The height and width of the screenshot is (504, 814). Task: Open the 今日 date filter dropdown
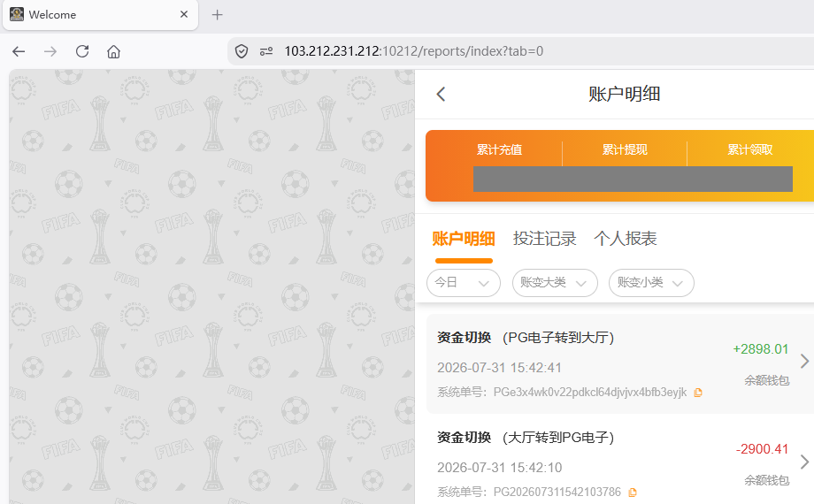point(464,283)
